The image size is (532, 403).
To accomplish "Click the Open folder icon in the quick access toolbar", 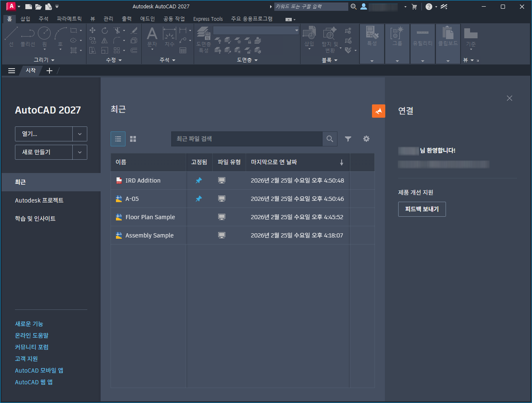I will pos(39,7).
